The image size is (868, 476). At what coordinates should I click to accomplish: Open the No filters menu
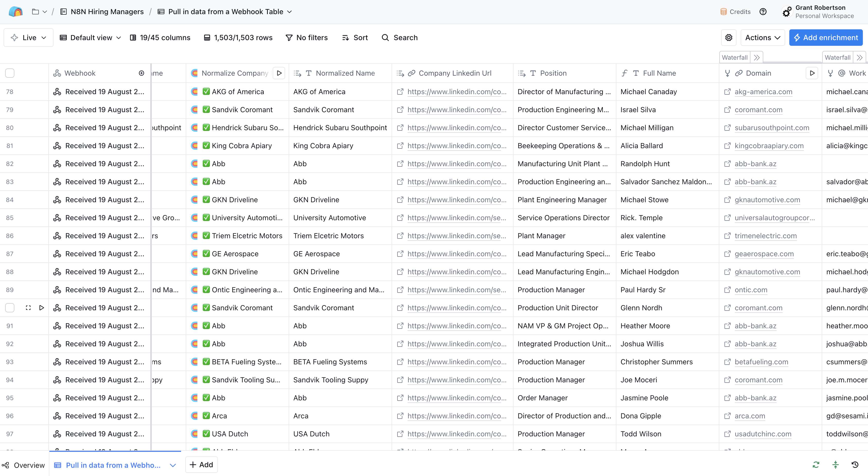[307, 37]
